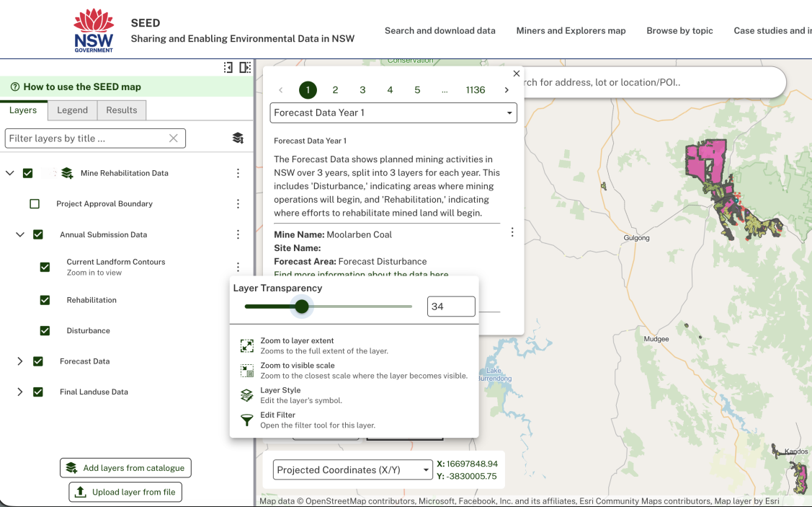Go to result page 5

tap(417, 90)
